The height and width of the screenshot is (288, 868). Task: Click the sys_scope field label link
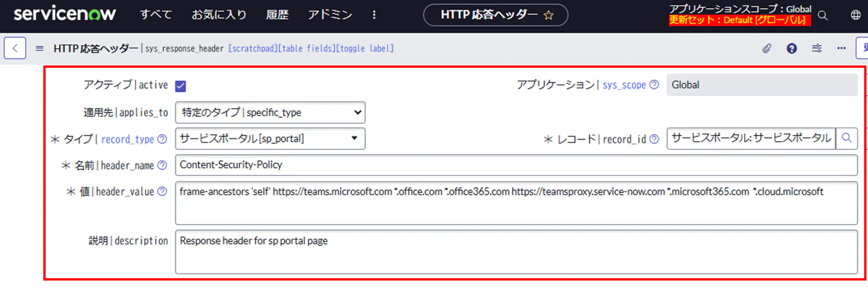pyautogui.click(x=624, y=85)
